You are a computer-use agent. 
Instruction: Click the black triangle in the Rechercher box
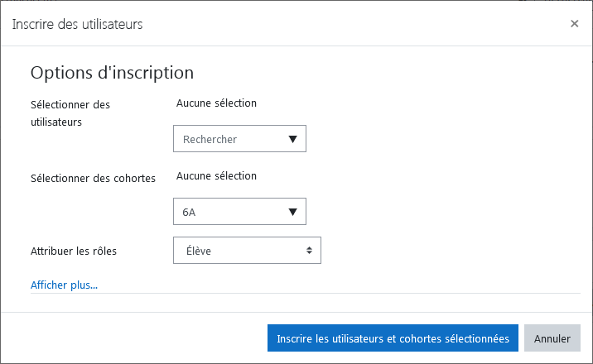pos(292,139)
